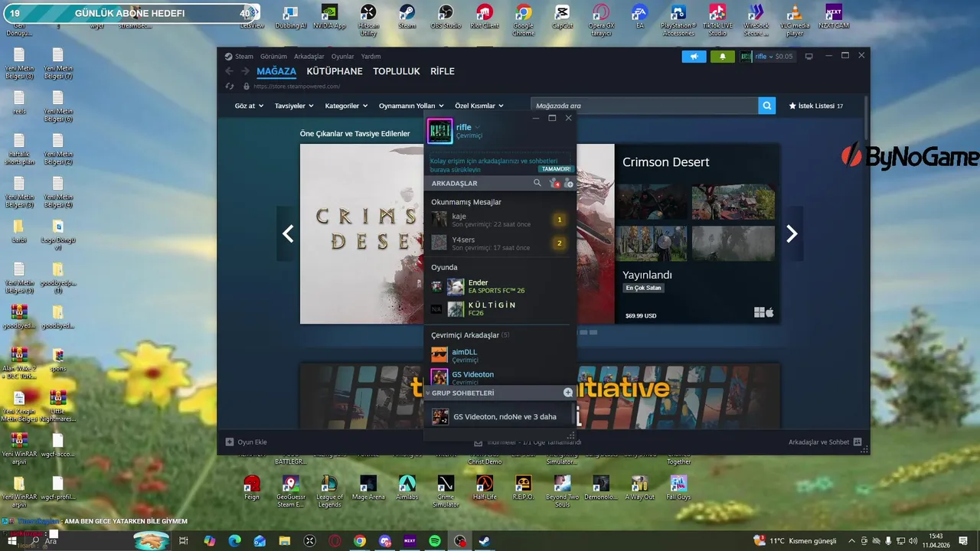Select friend KÜLTİGİN playing FC26
Viewport: 980px width, 551px height.
tap(500, 309)
